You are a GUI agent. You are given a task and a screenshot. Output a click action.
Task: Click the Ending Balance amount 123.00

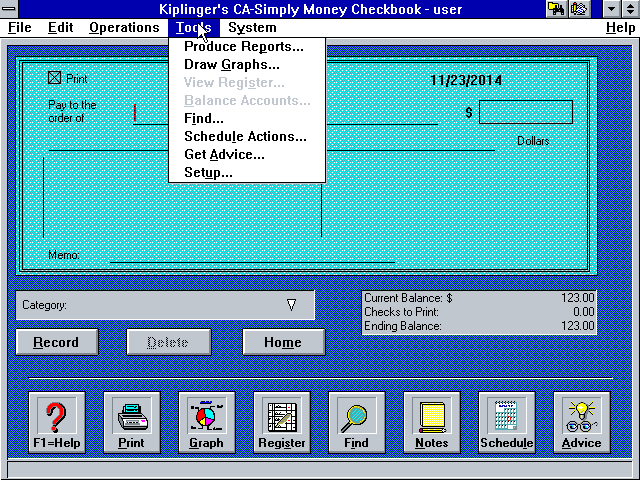578,326
